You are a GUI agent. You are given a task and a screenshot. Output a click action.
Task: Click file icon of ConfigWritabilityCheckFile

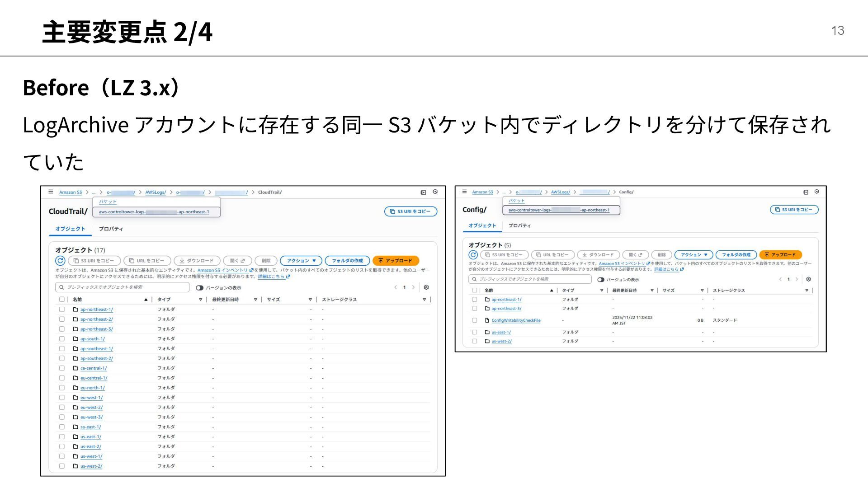[x=487, y=320]
